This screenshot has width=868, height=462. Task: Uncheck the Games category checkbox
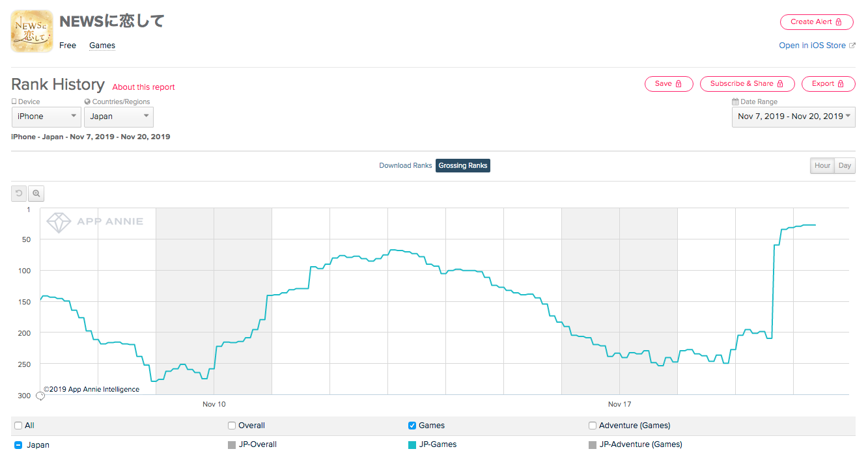(412, 426)
